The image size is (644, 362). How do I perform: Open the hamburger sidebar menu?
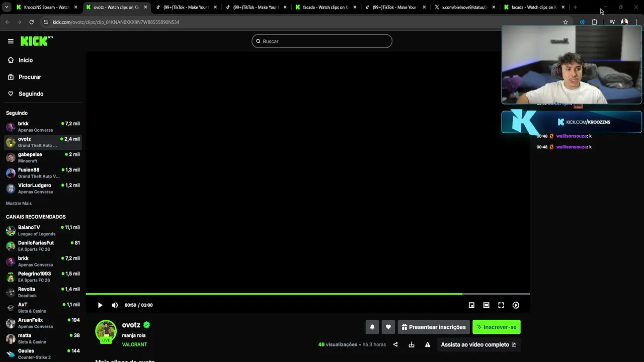click(11, 41)
